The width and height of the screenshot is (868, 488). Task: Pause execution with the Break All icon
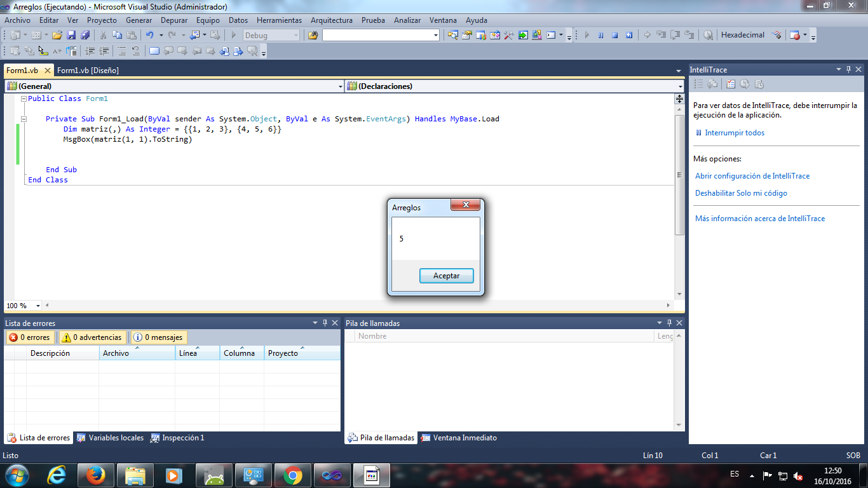pos(600,35)
